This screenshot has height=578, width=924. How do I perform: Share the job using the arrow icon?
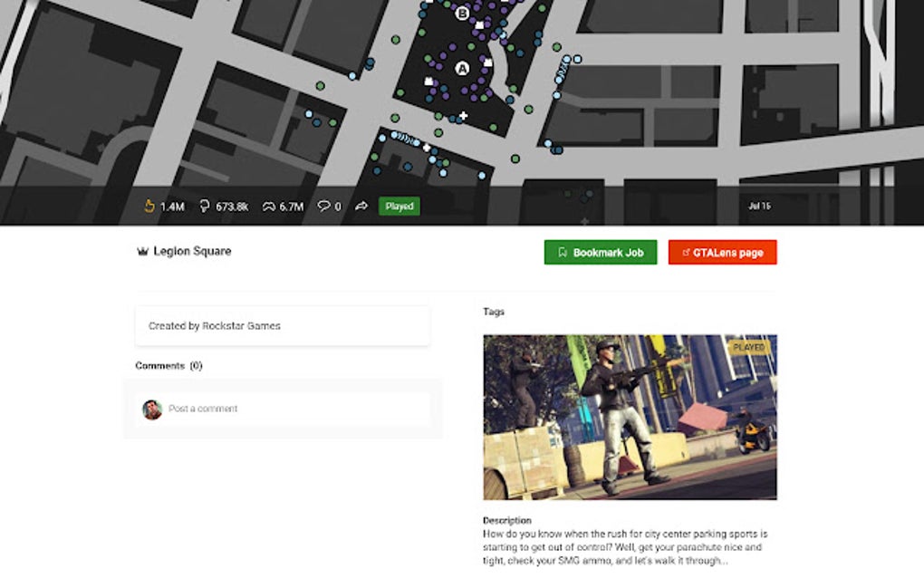click(x=361, y=206)
